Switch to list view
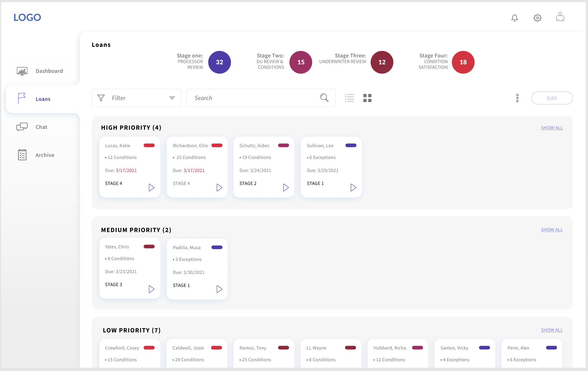The image size is (588, 371). click(349, 98)
